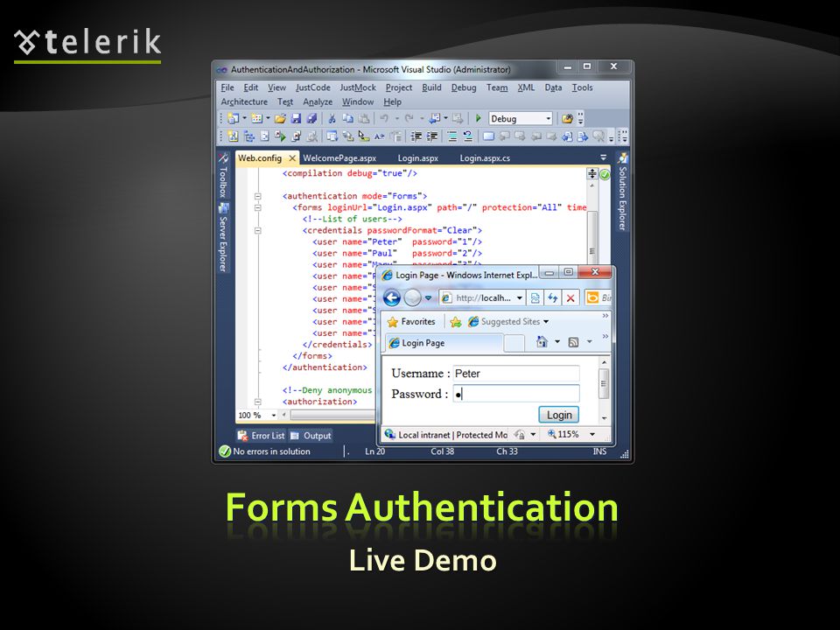Click the Cut scissors icon
840x630 pixels.
click(332, 118)
